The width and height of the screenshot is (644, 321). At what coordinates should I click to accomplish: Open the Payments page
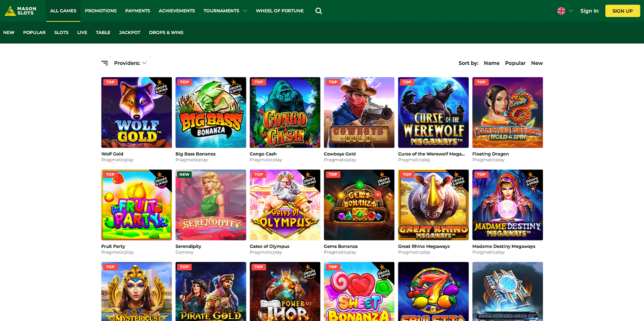tap(138, 11)
